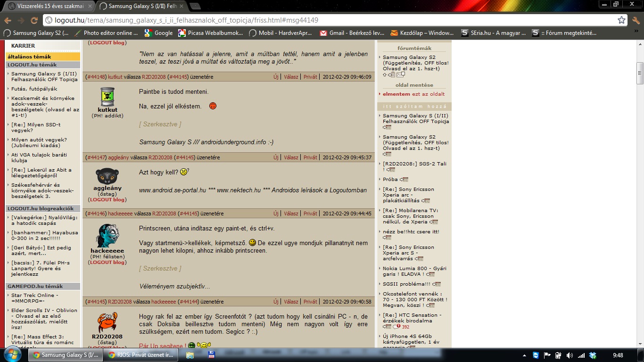Open the Ati VGA tulajok baráti klubja topic
The image size is (644, 362).
tap(39, 157)
